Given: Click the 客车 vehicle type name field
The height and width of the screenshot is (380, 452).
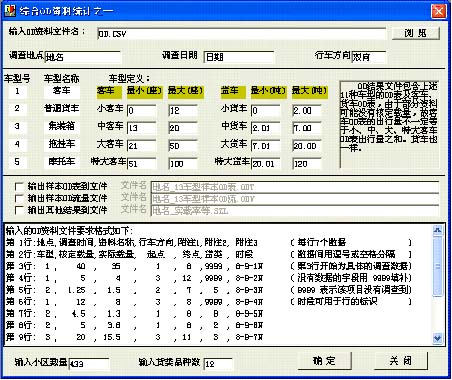Looking at the screenshot, I should 62,91.
